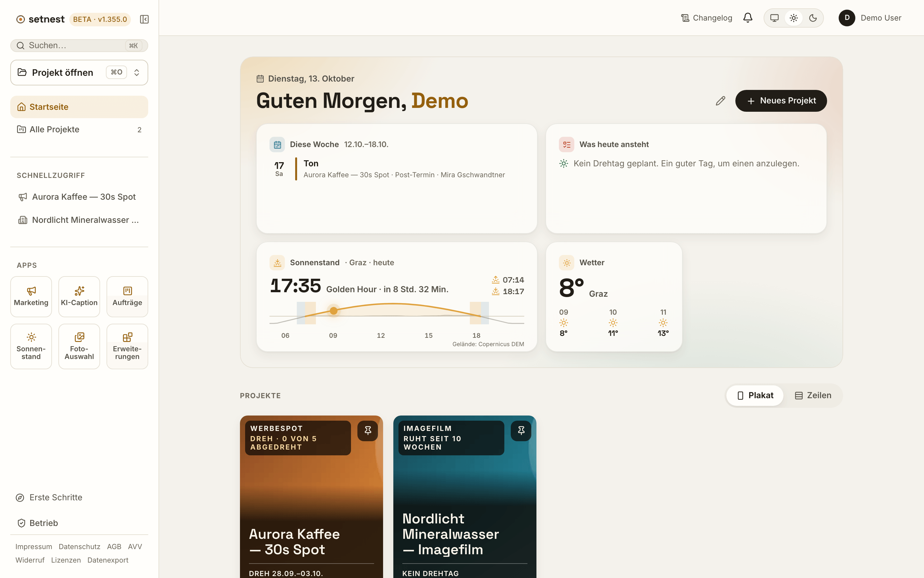Screen dimensions: 924x578
Task: Click the Demo User avatar
Action: coord(846,18)
